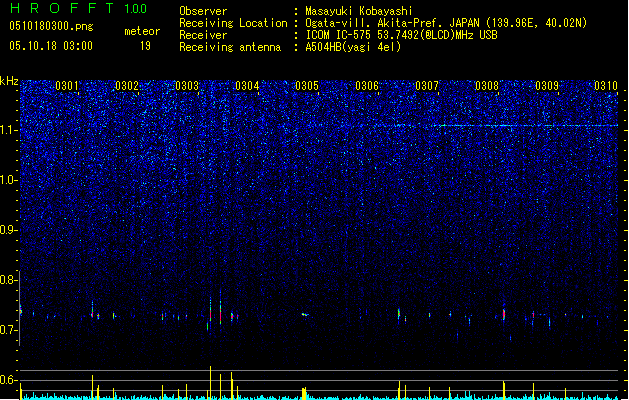Click the Receiving Location label

pos(233,23)
